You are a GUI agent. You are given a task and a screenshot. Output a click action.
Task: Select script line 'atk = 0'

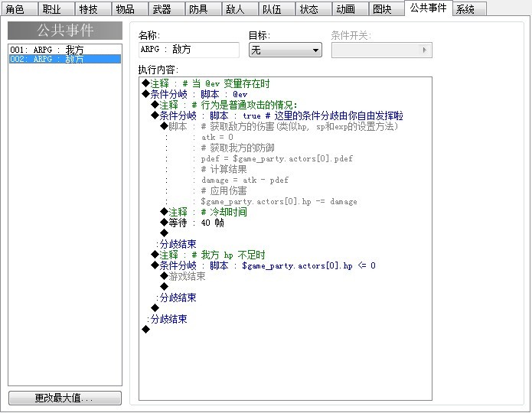point(217,138)
